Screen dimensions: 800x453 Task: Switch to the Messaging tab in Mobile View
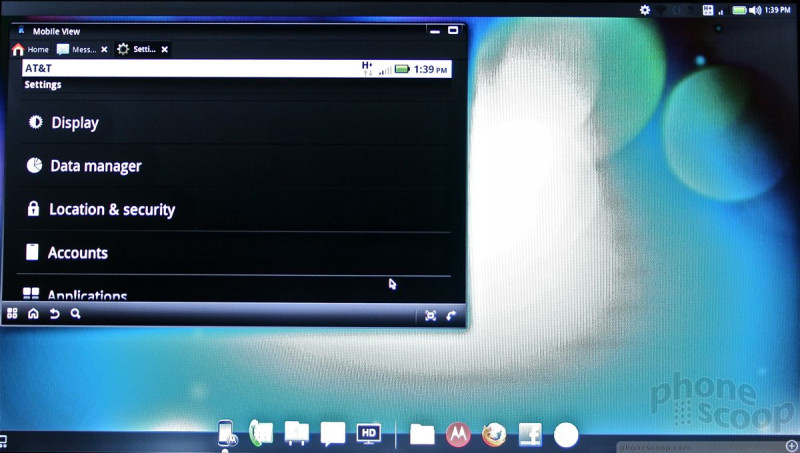click(77, 49)
